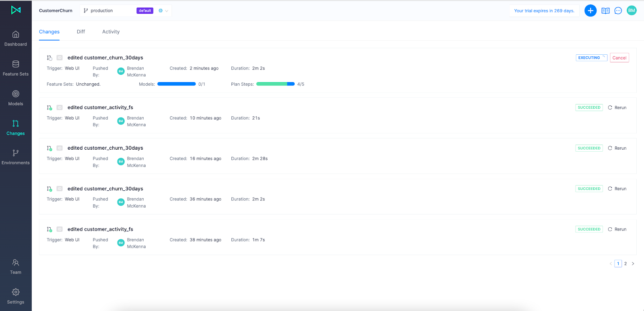644x311 pixels.
Task: Switch to the Activity tab
Action: click(x=111, y=32)
